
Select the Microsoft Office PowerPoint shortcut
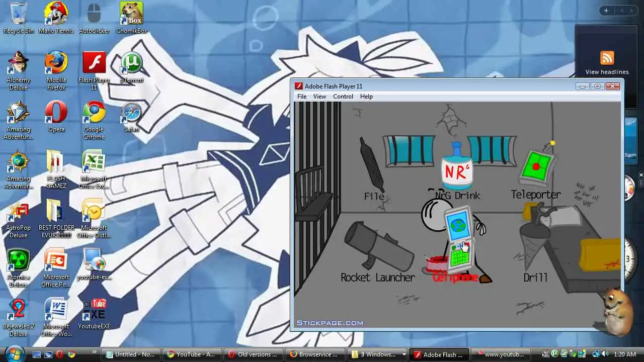[56, 267]
